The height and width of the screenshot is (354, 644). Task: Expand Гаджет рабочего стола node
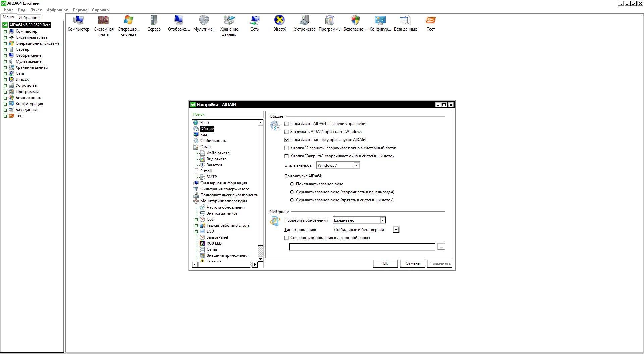196,226
